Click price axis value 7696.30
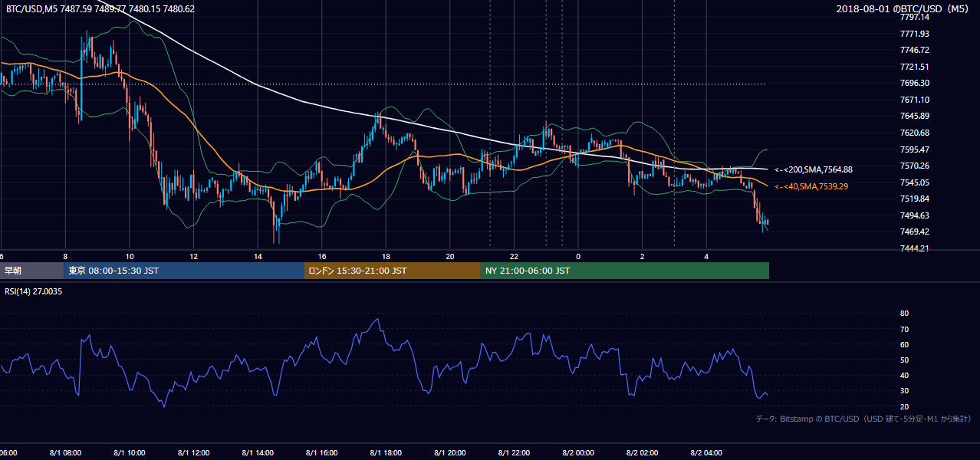980x460 pixels. 915,83
